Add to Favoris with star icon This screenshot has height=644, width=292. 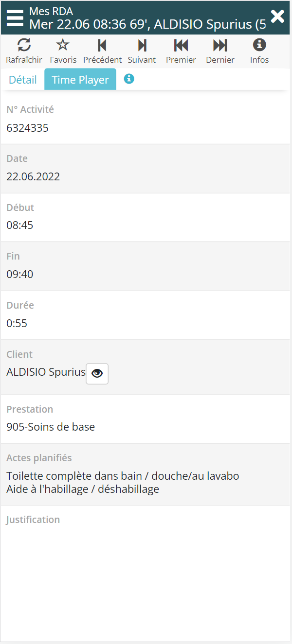click(63, 46)
